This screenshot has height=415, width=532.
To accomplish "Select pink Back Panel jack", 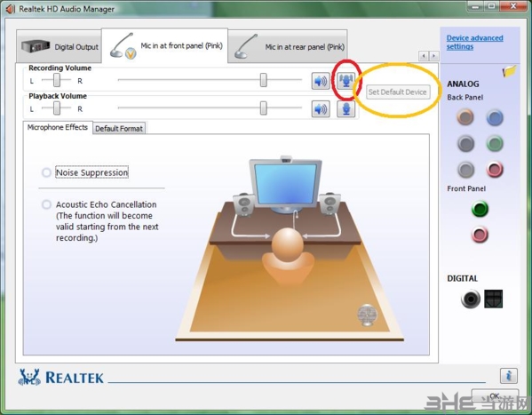I will [495, 170].
